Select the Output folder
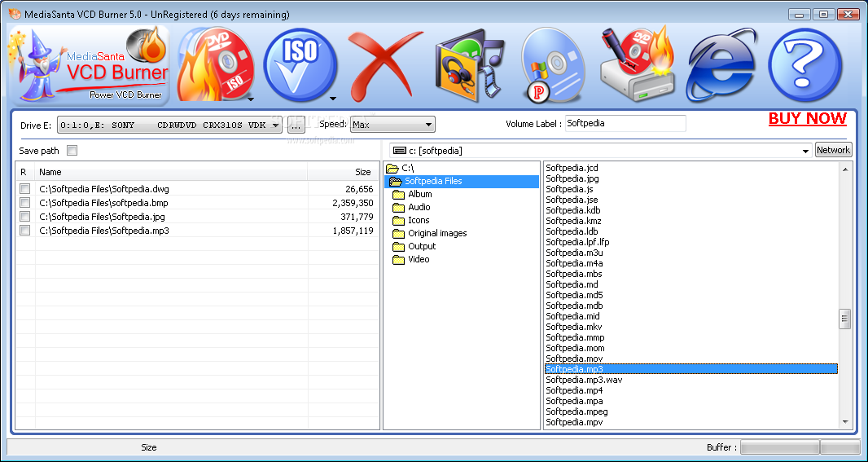Image resolution: width=868 pixels, height=462 pixels. coord(414,247)
